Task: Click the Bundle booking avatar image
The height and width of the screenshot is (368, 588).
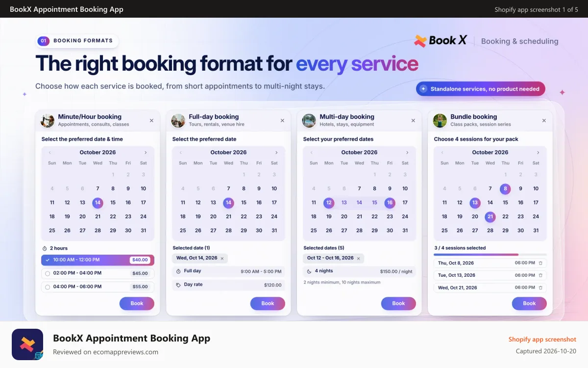Action: click(x=440, y=121)
